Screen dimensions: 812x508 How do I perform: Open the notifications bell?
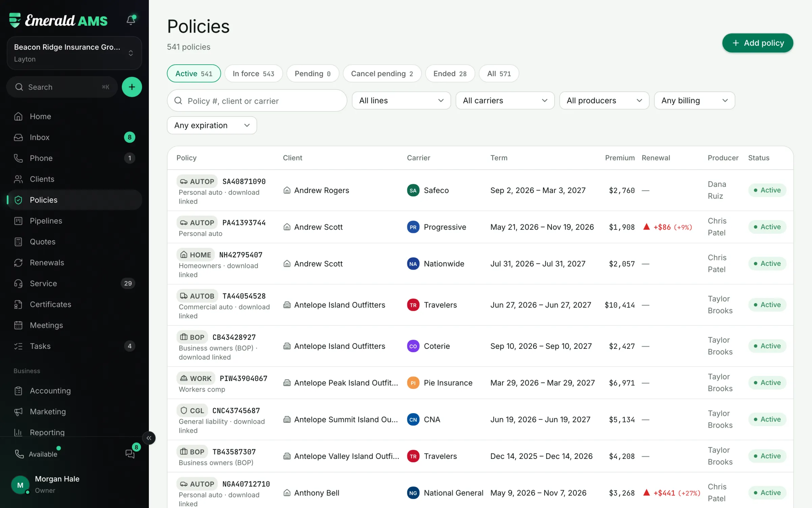131,20
